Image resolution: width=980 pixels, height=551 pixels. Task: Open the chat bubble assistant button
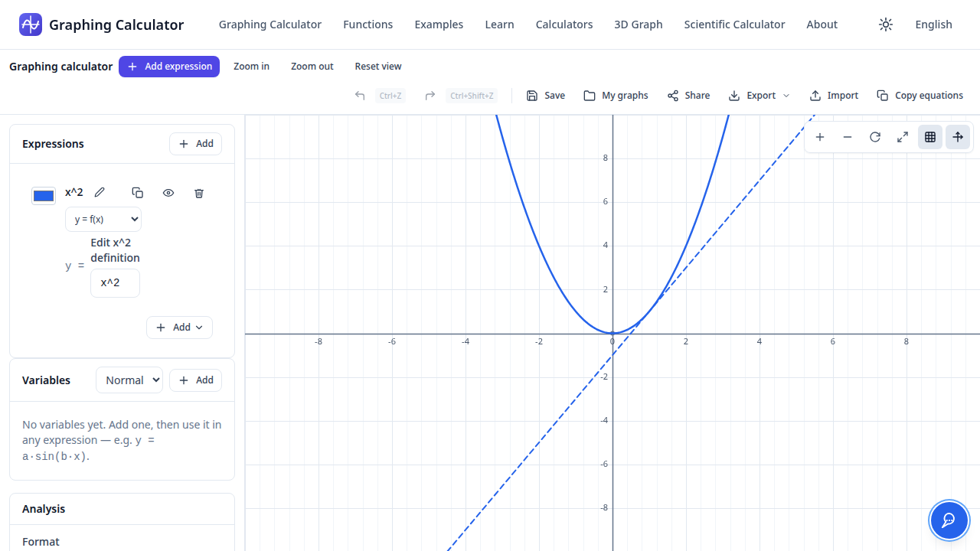[949, 520]
